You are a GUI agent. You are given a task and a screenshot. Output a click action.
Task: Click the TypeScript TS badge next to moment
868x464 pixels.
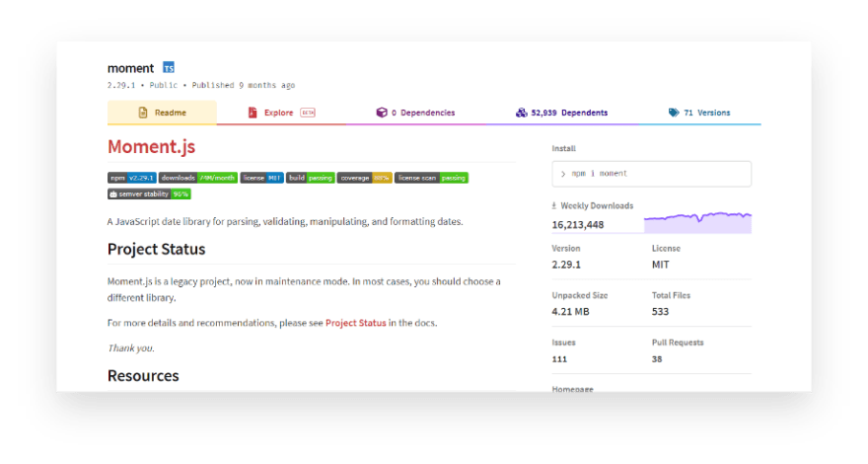click(x=169, y=68)
